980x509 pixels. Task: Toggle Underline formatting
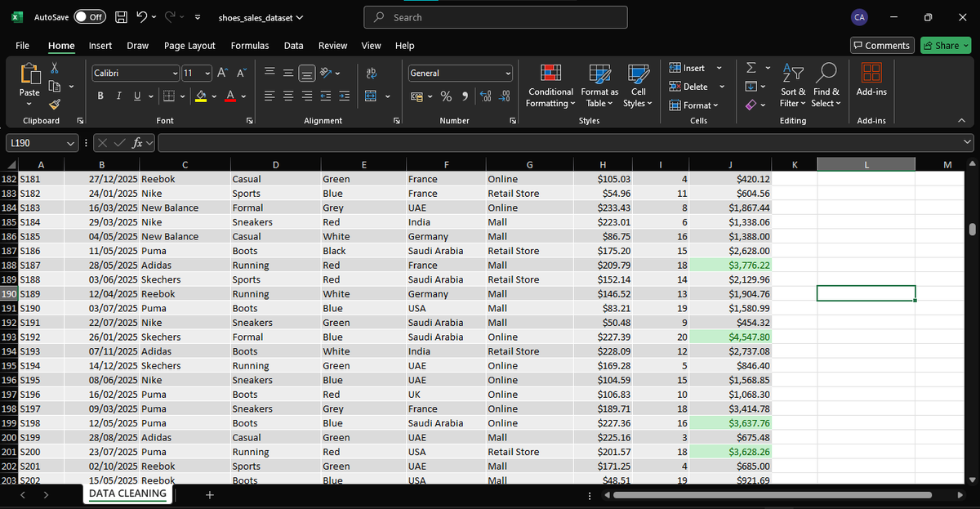click(x=137, y=96)
